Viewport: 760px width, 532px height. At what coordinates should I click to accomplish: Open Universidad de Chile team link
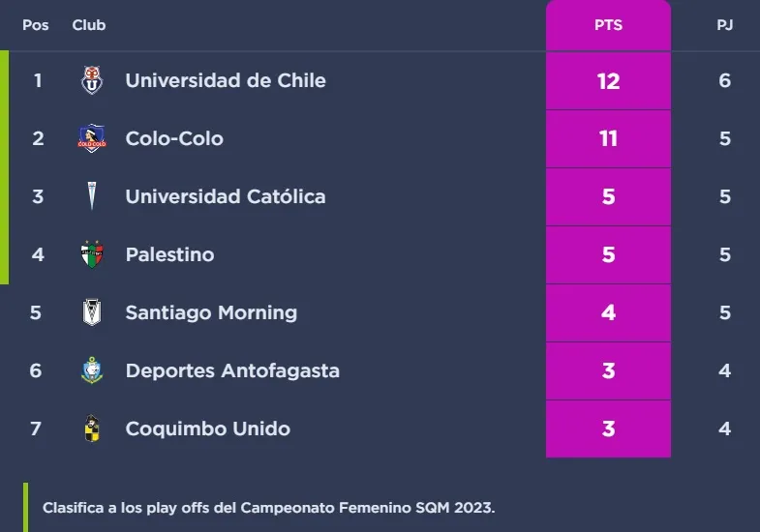pos(226,80)
